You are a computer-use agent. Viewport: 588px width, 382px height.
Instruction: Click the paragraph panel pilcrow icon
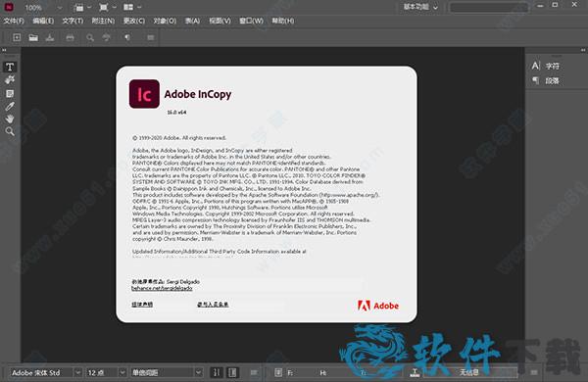(x=535, y=80)
